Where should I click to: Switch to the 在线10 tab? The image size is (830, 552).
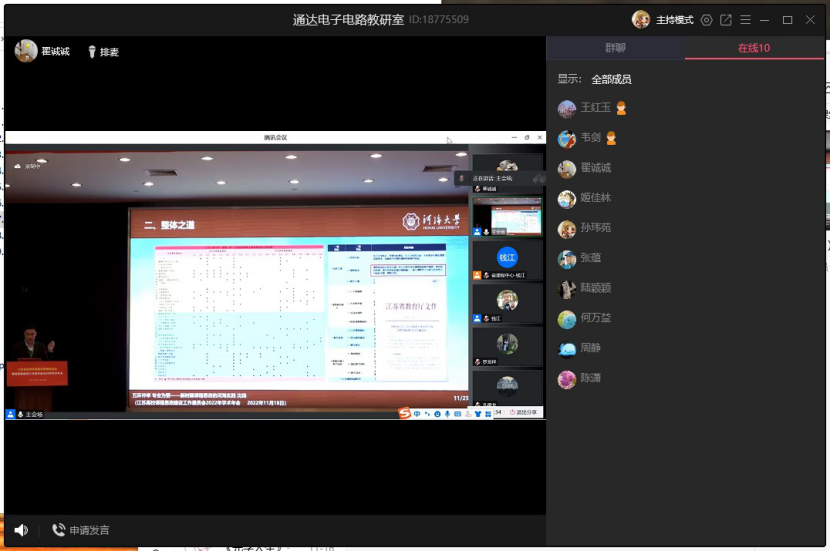point(754,48)
